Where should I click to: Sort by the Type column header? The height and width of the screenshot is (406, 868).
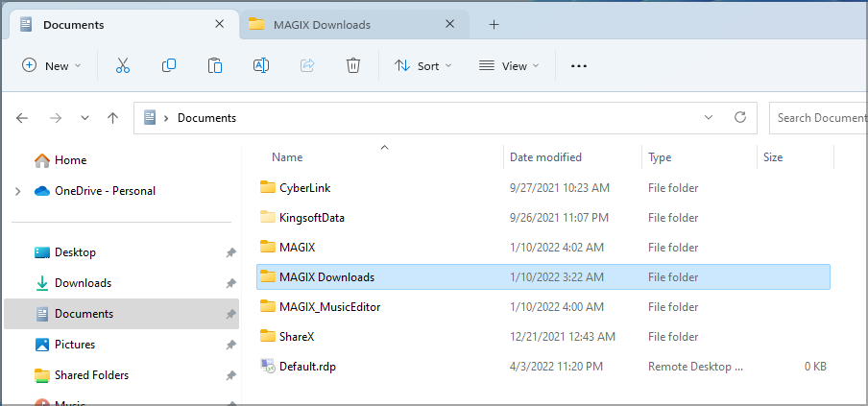[660, 157]
